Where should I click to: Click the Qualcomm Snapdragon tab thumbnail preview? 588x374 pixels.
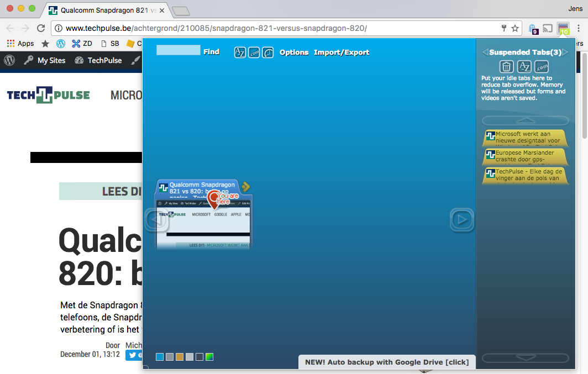pos(203,224)
